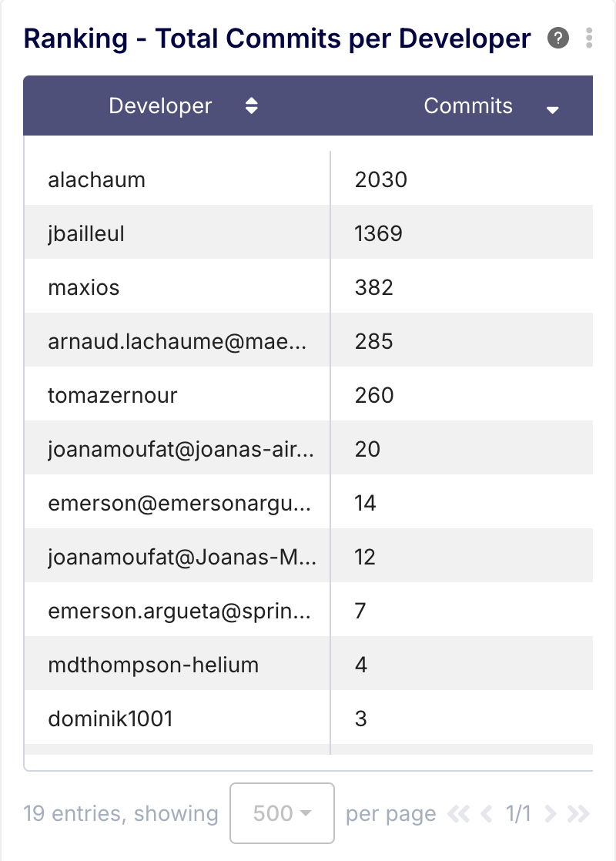
Task: Go to next page arrow
Action: [x=550, y=813]
